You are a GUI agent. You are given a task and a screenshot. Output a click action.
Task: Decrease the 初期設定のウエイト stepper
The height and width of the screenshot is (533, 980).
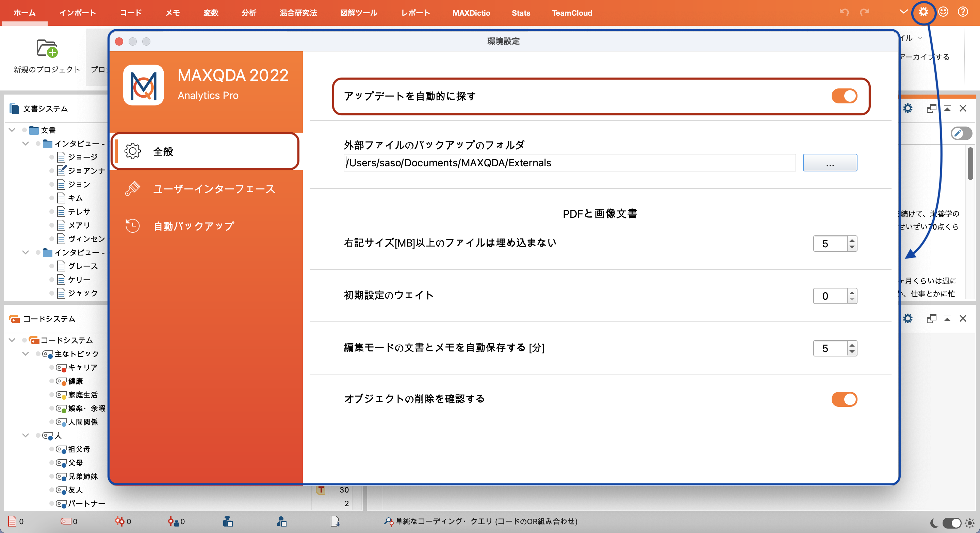tap(852, 300)
